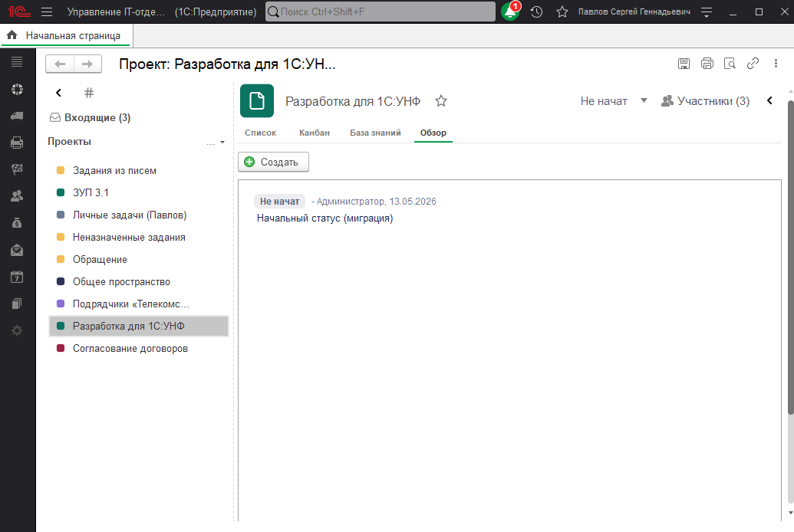Switch to the Канбан tab
The width and height of the screenshot is (794, 532).
(x=315, y=133)
